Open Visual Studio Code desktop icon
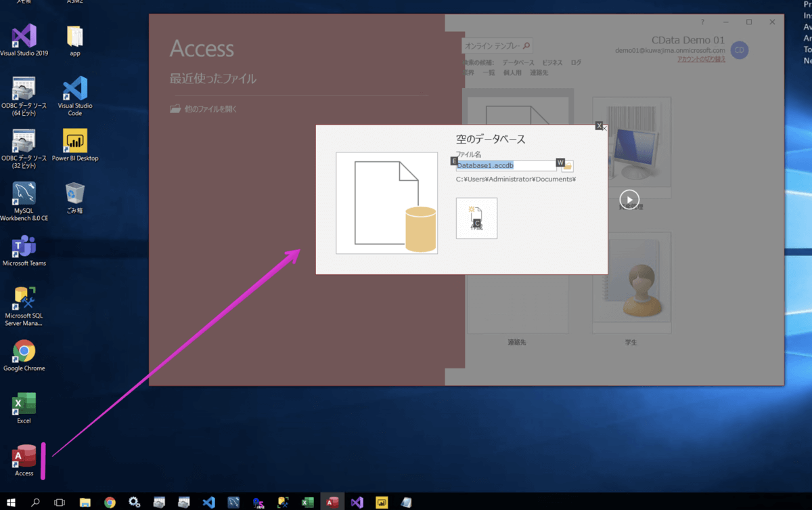Screen dimensions: 812x510 coord(75,97)
